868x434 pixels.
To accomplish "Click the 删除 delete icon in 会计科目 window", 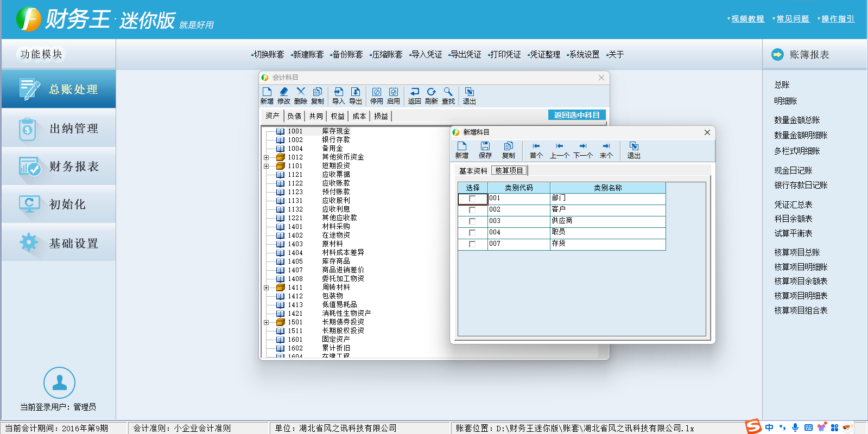I will tap(301, 95).
